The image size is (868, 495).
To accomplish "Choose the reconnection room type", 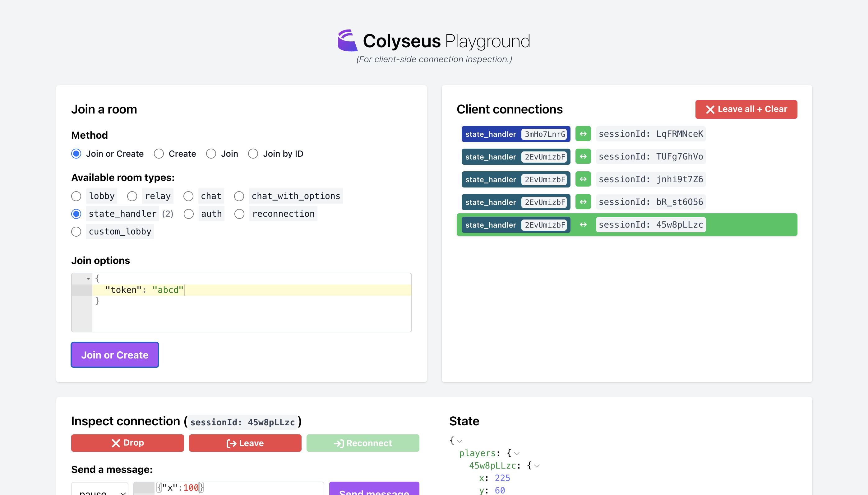I will click(x=239, y=214).
